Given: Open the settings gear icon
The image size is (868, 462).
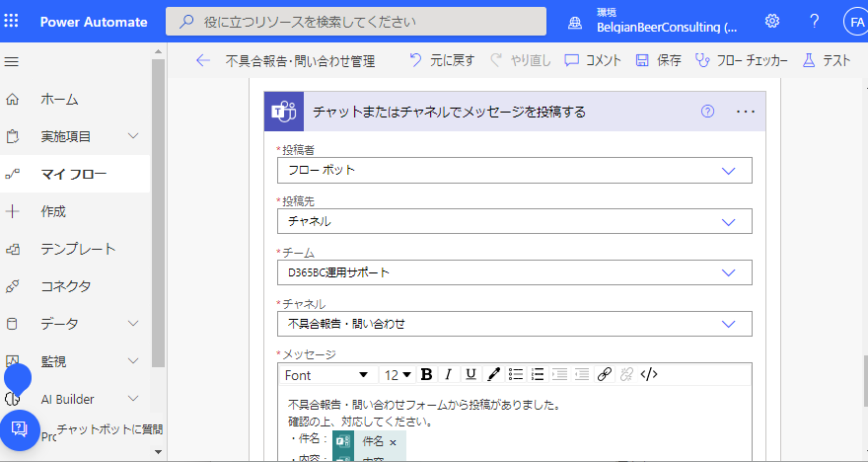Looking at the screenshot, I should coord(771,21).
